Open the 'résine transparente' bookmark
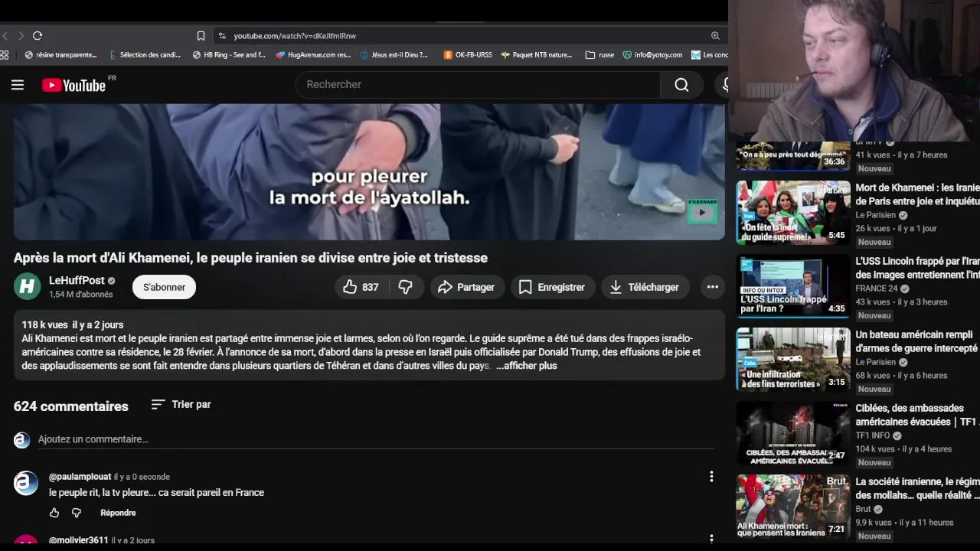The height and width of the screenshot is (551, 980). coord(60,55)
